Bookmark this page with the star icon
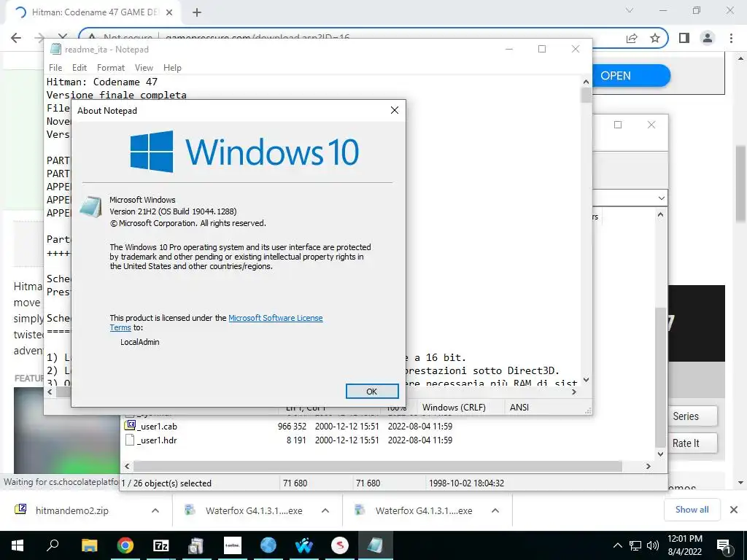Screen dimensions: 747x560 (x=655, y=38)
